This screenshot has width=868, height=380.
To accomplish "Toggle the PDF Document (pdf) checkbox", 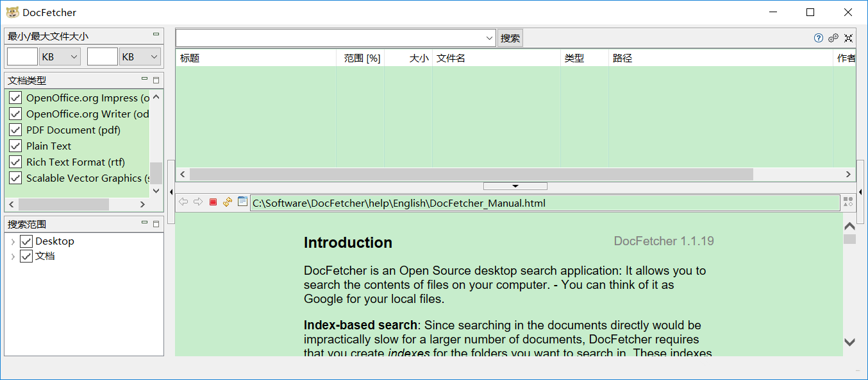I will [x=15, y=130].
